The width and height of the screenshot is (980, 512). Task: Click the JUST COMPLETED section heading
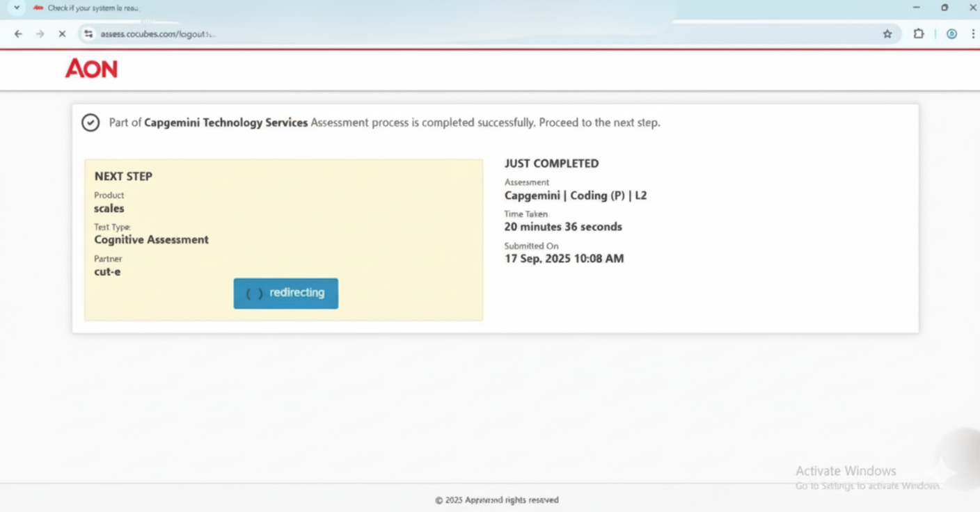[551, 163]
